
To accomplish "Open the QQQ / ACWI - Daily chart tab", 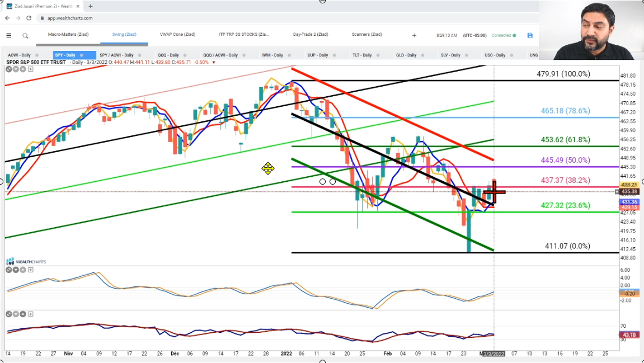I will pyautogui.click(x=220, y=55).
